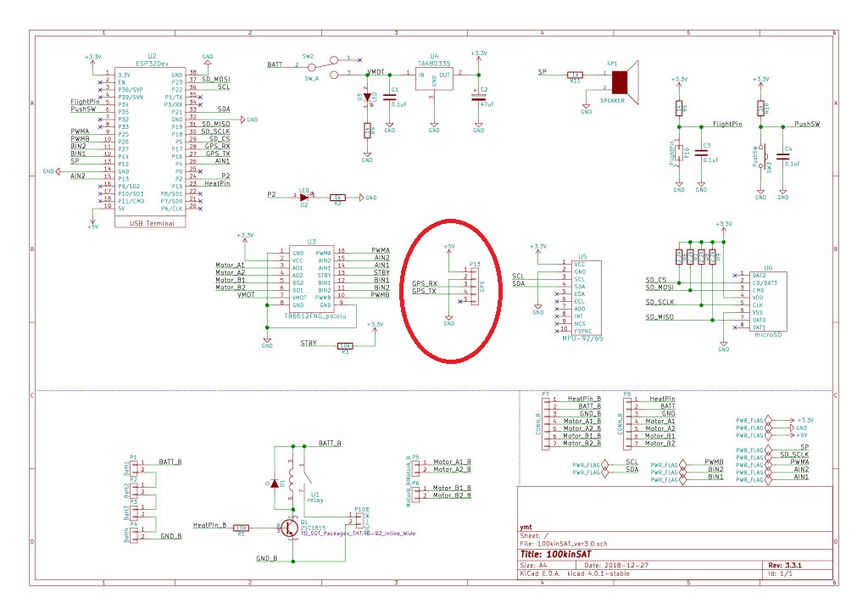Select the MPU-92/65 U5 sensor block
The height and width of the screenshot is (615, 868).
(581, 298)
